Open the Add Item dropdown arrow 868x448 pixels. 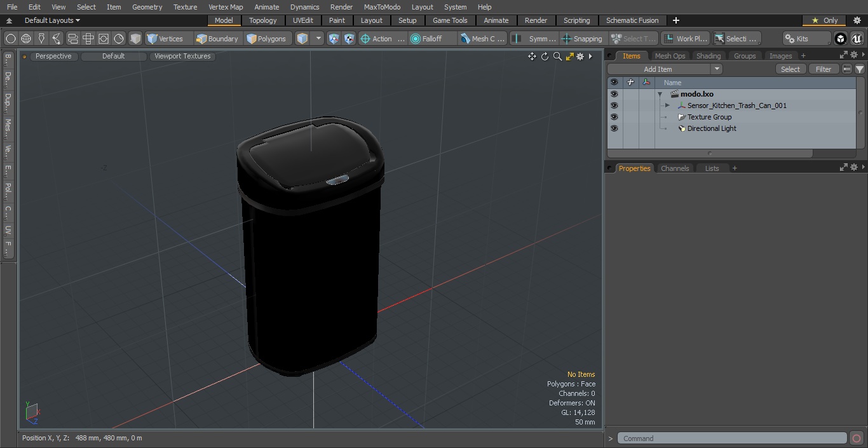[x=717, y=69]
